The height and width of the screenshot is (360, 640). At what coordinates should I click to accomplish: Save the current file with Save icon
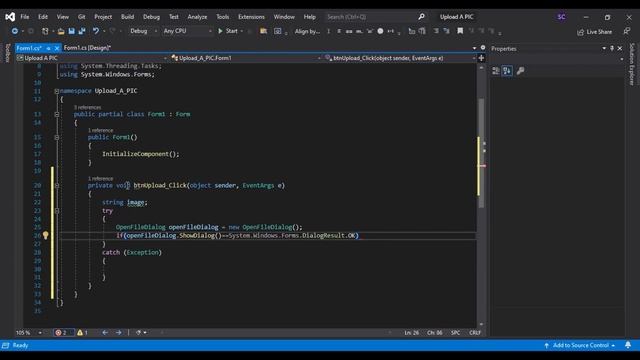pos(71,31)
